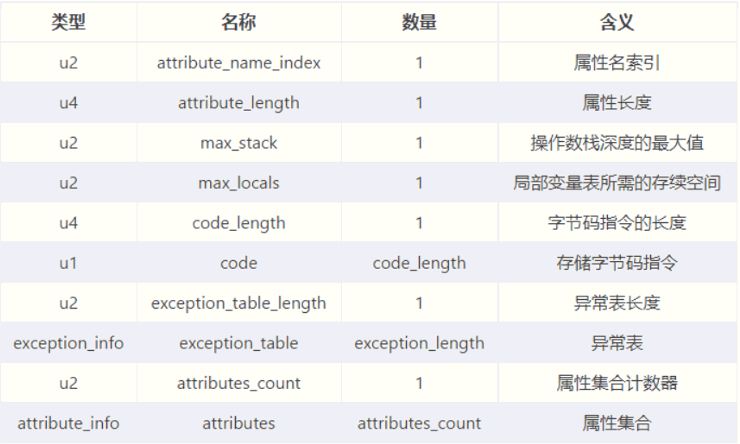Click u2 in the exception_table_length row
740x444 pixels.
(x=68, y=303)
